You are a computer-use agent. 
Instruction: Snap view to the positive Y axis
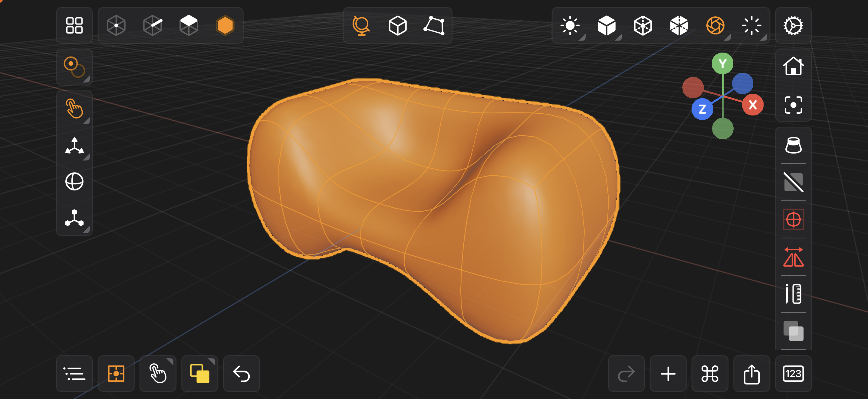tap(722, 63)
